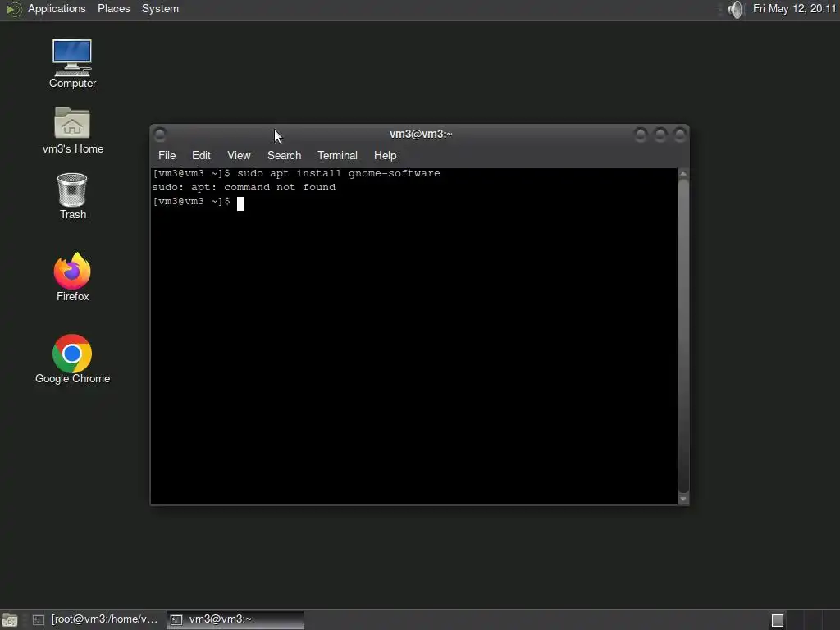
Task: Open the terminal View menu
Action: [x=239, y=155]
